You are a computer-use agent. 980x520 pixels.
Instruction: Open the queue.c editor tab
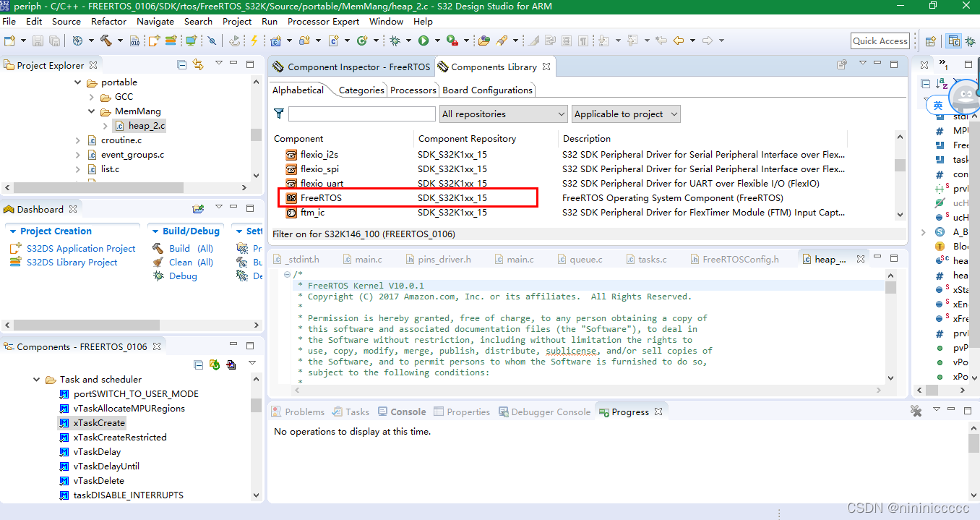(x=580, y=259)
